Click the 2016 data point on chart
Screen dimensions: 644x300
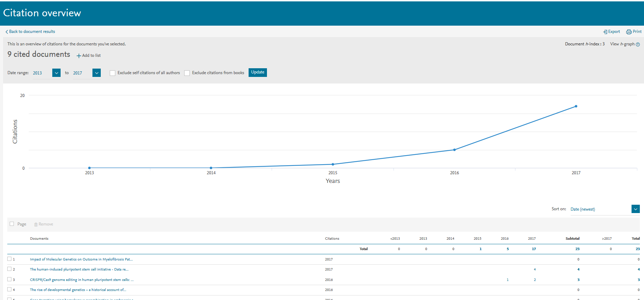(x=454, y=150)
